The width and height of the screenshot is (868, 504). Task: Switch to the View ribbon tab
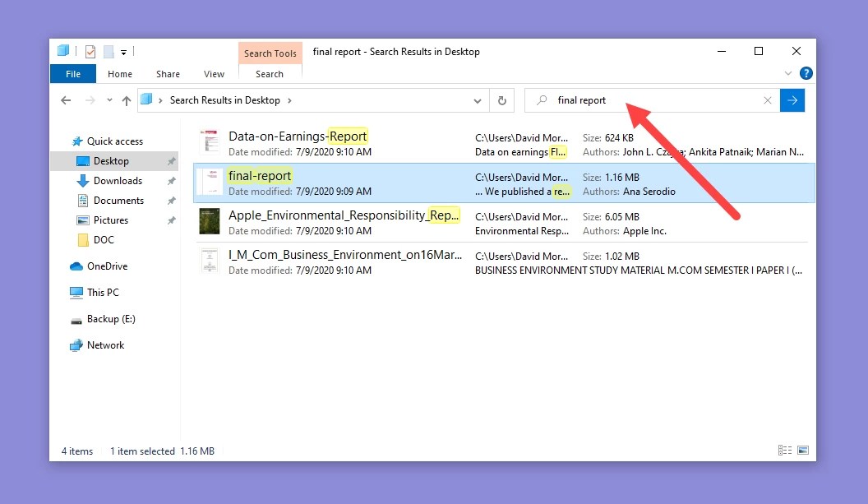point(214,73)
